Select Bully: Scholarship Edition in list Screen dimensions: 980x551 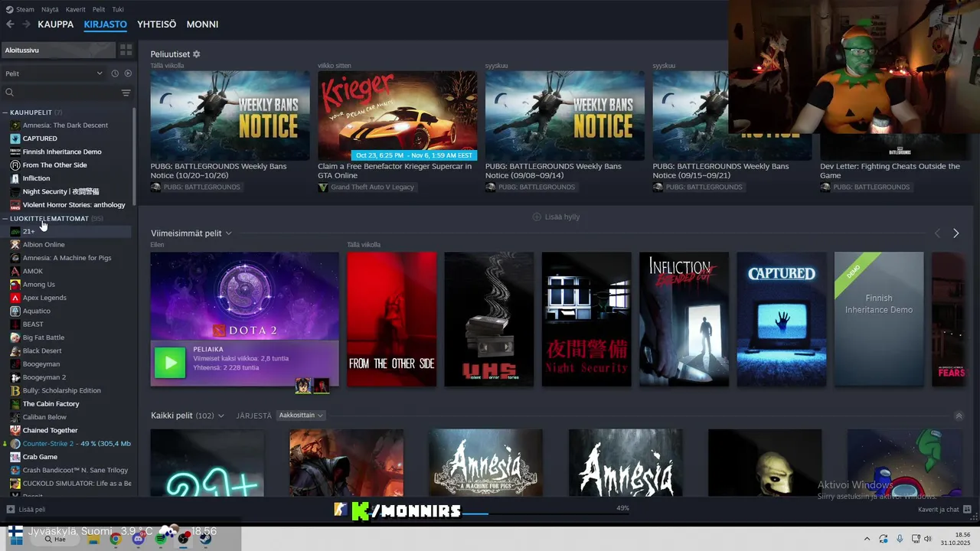pyautogui.click(x=69, y=390)
